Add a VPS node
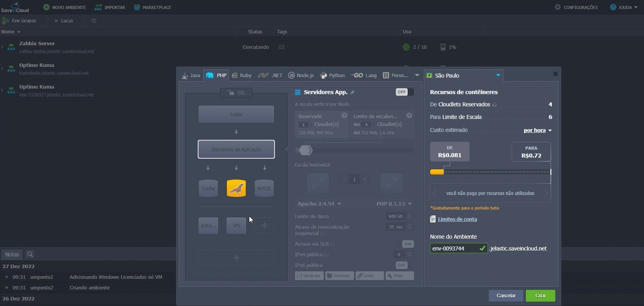This screenshot has width=644, height=306. point(236,225)
